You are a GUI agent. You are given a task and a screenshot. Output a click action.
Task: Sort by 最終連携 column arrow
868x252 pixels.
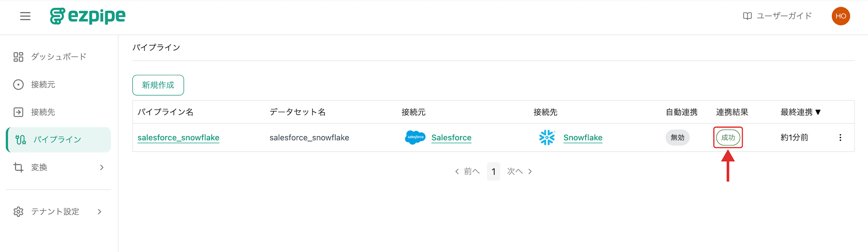point(818,112)
